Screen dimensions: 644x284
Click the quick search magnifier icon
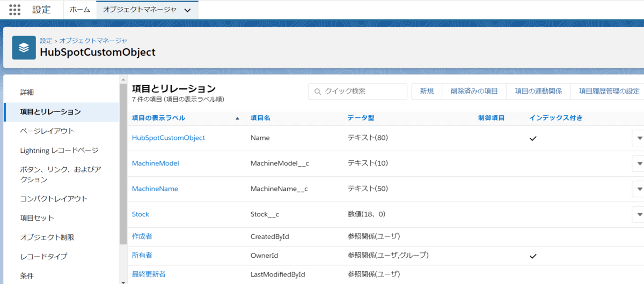pyautogui.click(x=317, y=92)
